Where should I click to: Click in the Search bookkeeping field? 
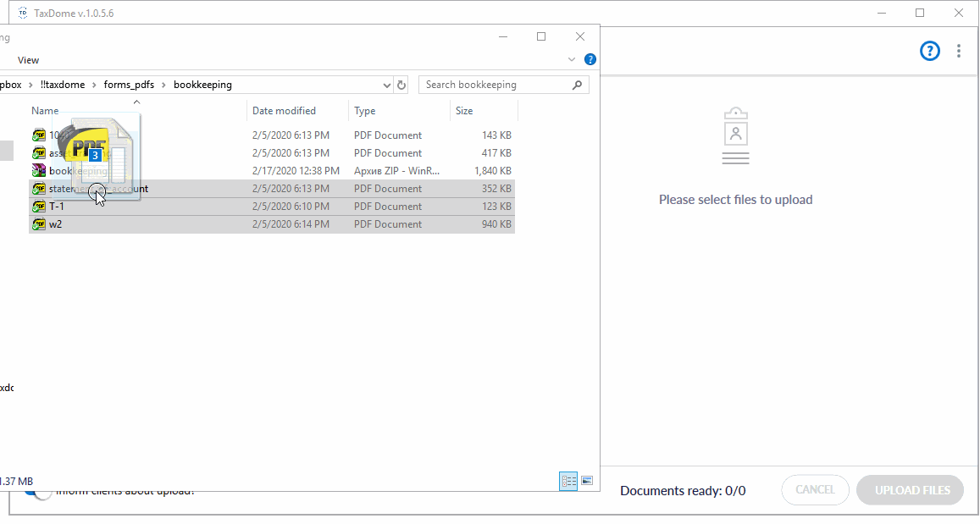pyautogui.click(x=494, y=85)
